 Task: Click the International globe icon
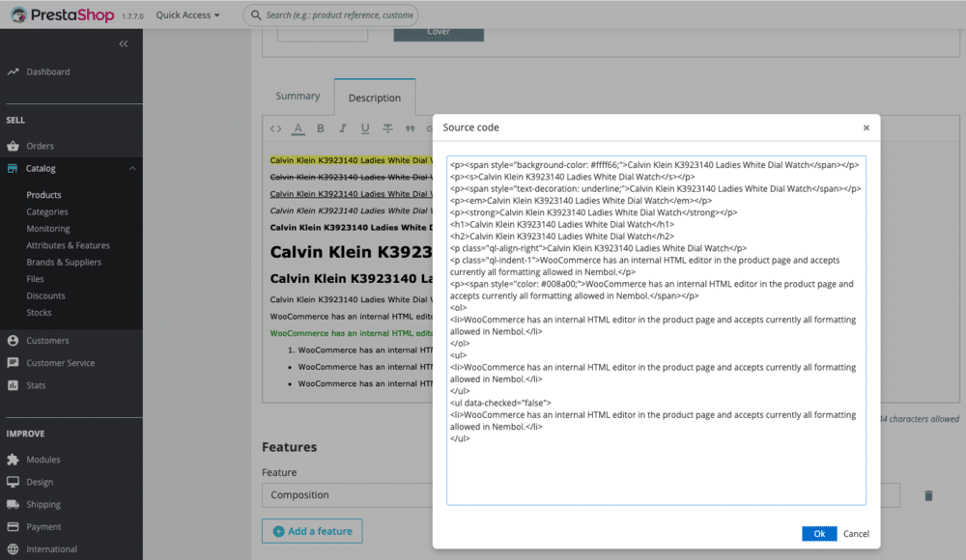coord(13,549)
